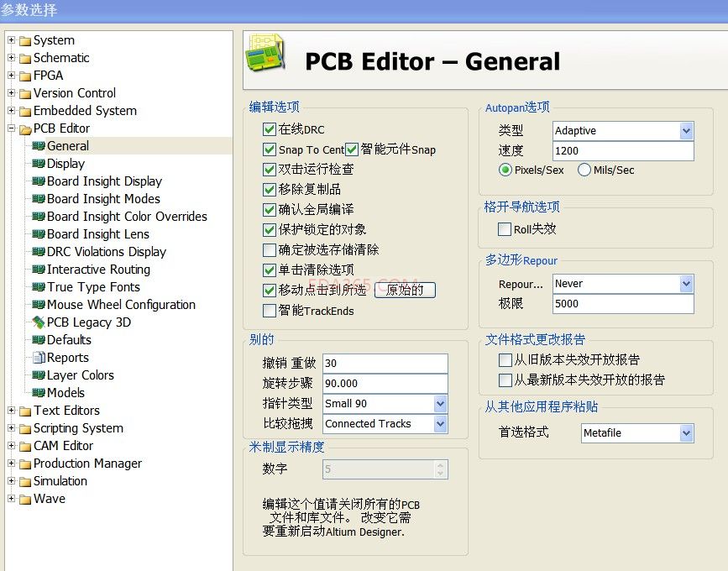This screenshot has height=571, width=728.
Task: Click the Repour 极限 5000 field
Action: coord(623,304)
